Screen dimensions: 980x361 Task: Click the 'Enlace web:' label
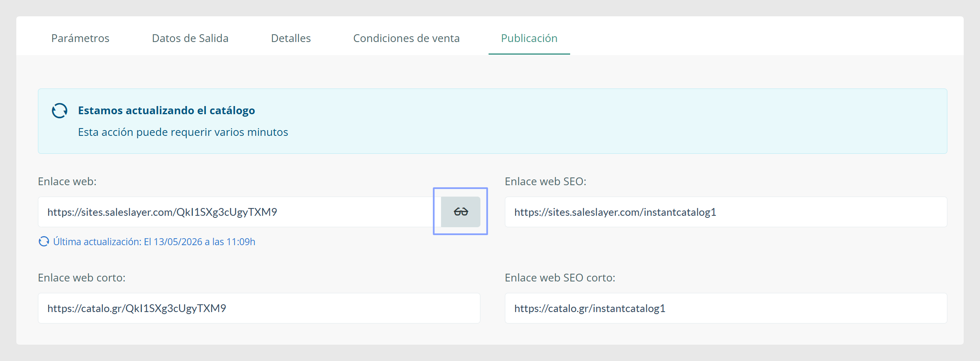(67, 182)
